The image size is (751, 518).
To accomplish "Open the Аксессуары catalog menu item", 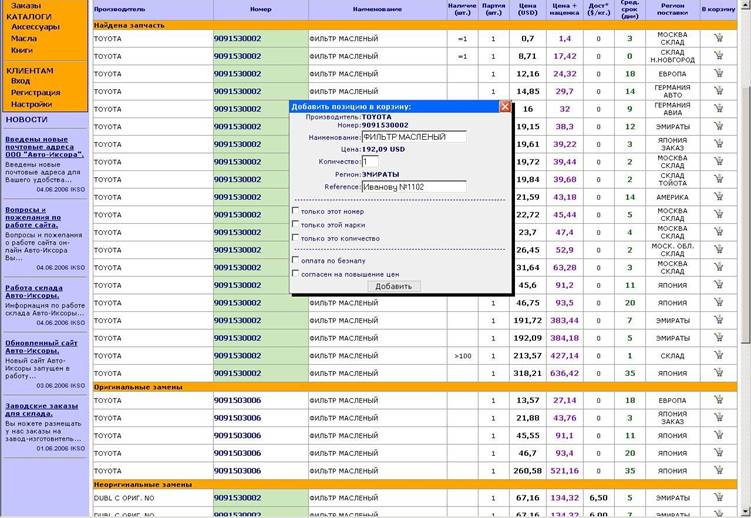I will click(x=35, y=27).
